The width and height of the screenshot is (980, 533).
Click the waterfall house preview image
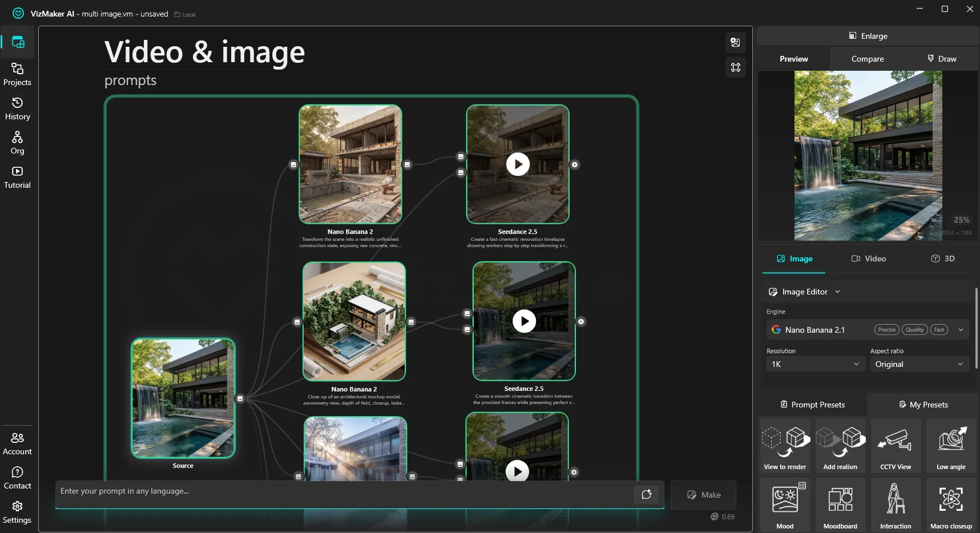coord(868,156)
